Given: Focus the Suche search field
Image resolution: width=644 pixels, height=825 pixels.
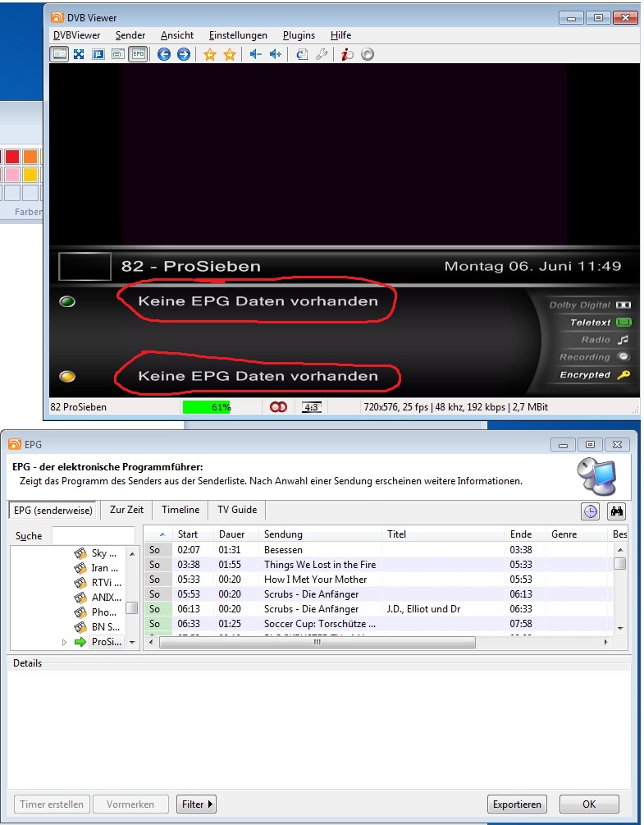Looking at the screenshot, I should point(94,535).
